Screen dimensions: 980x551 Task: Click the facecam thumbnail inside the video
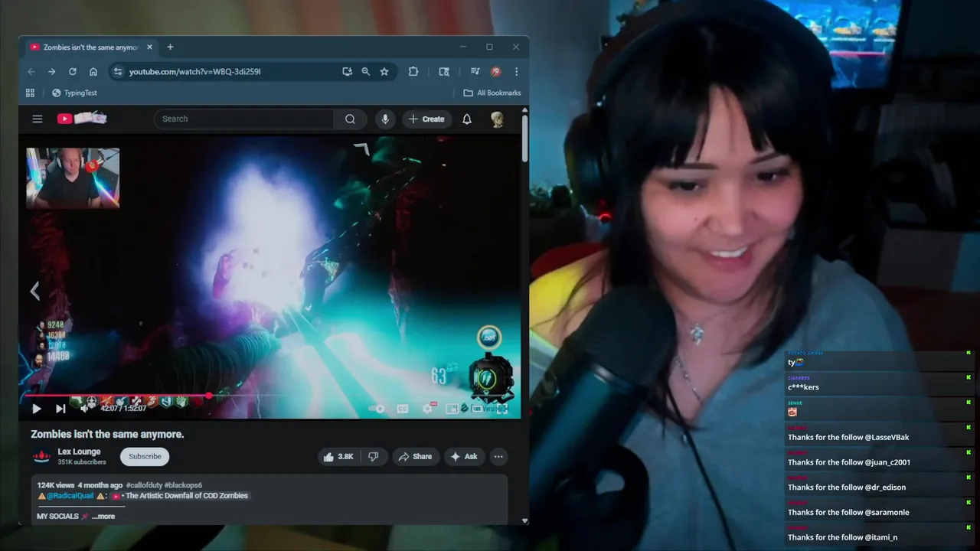pos(73,178)
